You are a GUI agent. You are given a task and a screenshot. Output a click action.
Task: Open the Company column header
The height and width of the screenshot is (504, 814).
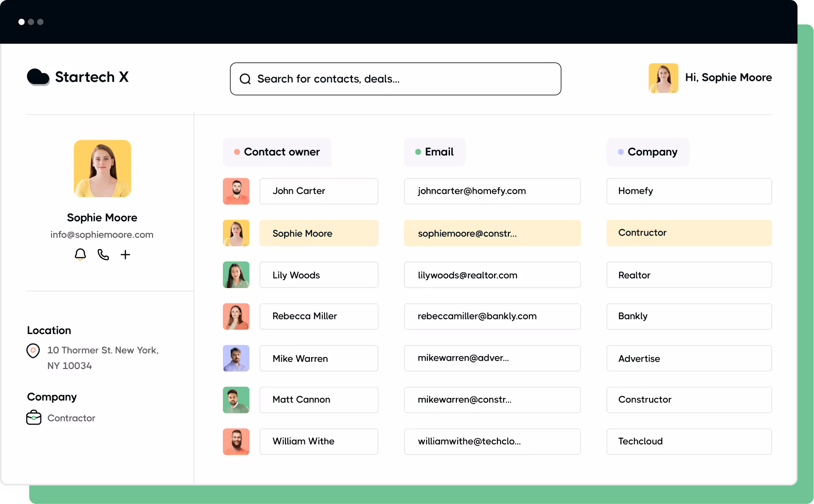647,152
